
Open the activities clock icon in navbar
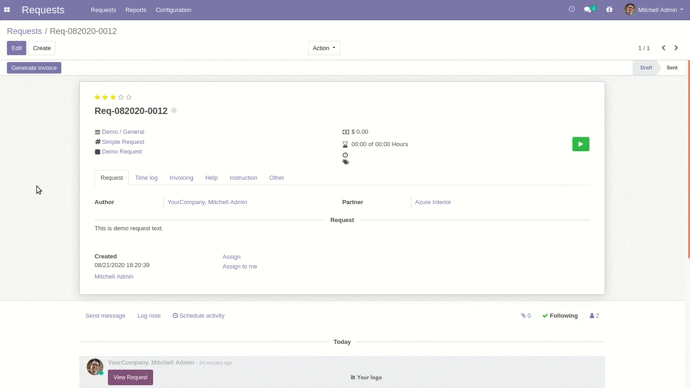[x=572, y=9]
